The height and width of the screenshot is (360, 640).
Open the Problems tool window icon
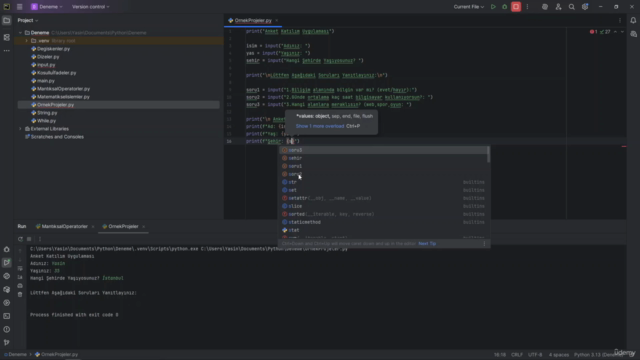point(7,329)
